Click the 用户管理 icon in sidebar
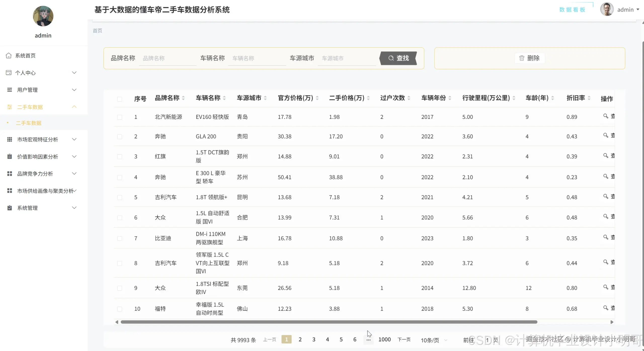The width and height of the screenshot is (644, 351). (x=9, y=90)
